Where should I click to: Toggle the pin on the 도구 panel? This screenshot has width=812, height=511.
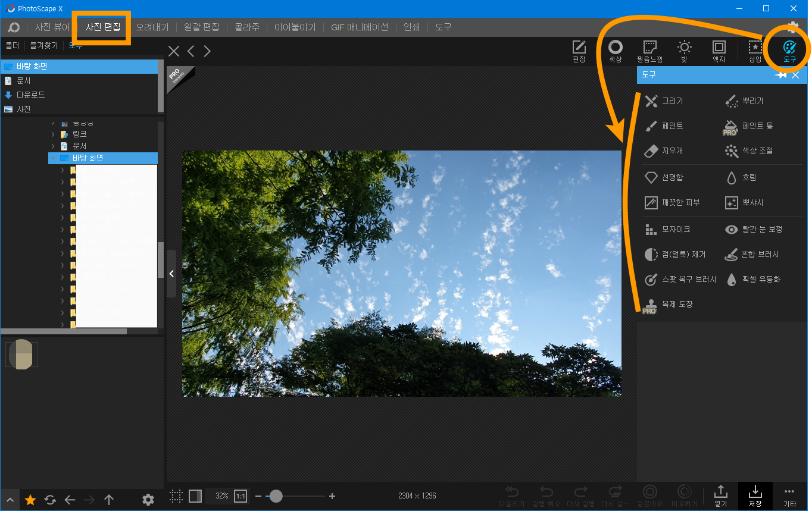[780, 76]
